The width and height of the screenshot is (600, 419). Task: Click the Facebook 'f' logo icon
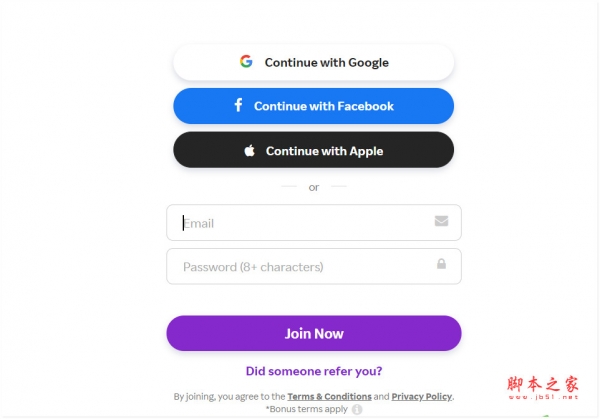click(238, 105)
